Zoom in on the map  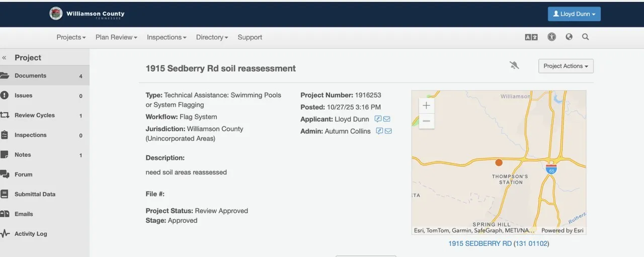(426, 105)
